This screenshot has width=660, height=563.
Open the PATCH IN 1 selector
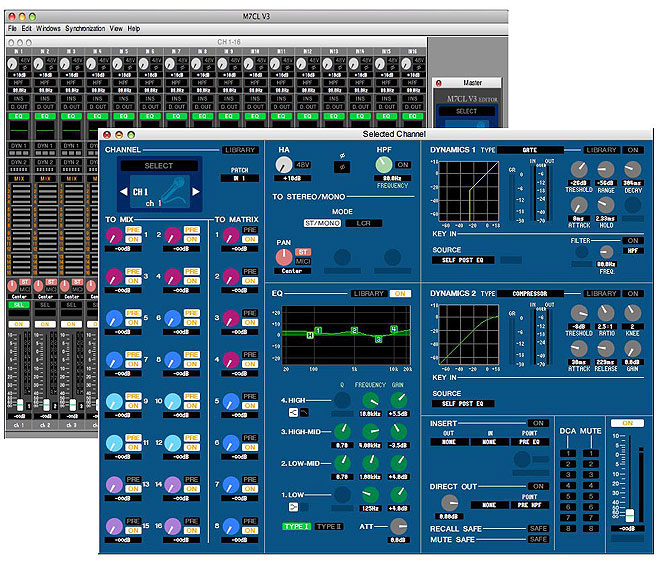240,178
